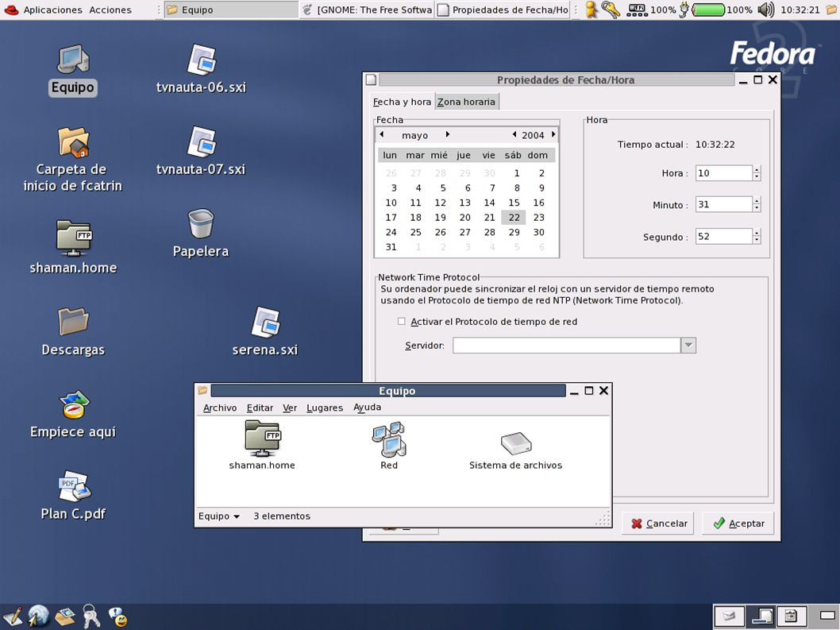The image size is (840, 630).
Task: Open the Archivo menu
Action: 220,408
